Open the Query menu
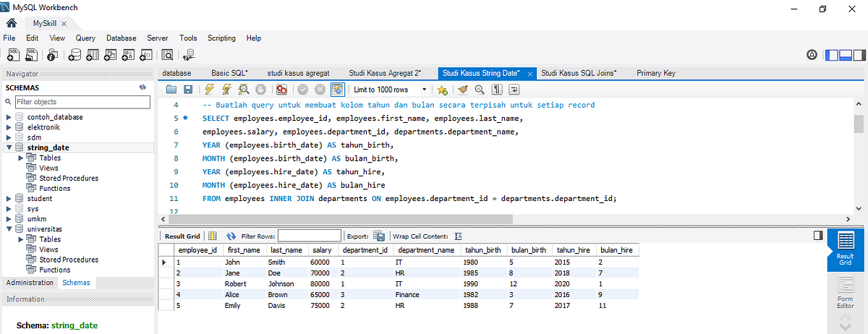Image resolution: width=868 pixels, height=334 pixels. pyautogui.click(x=85, y=38)
